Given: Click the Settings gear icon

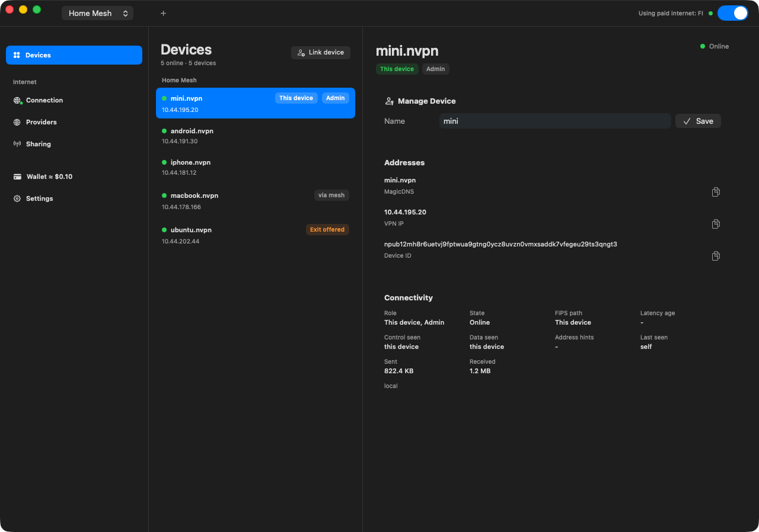Looking at the screenshot, I should (17, 198).
